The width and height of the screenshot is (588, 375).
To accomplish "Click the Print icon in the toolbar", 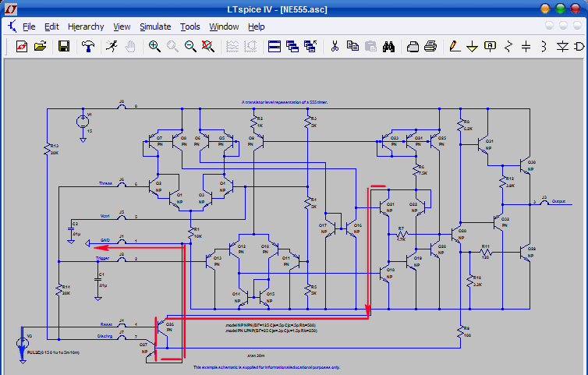I will 430,47.
